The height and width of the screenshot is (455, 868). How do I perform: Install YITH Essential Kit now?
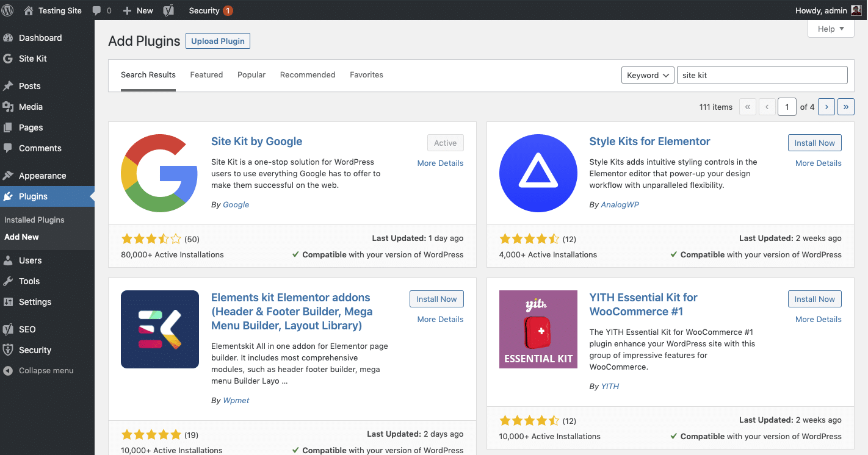point(815,299)
